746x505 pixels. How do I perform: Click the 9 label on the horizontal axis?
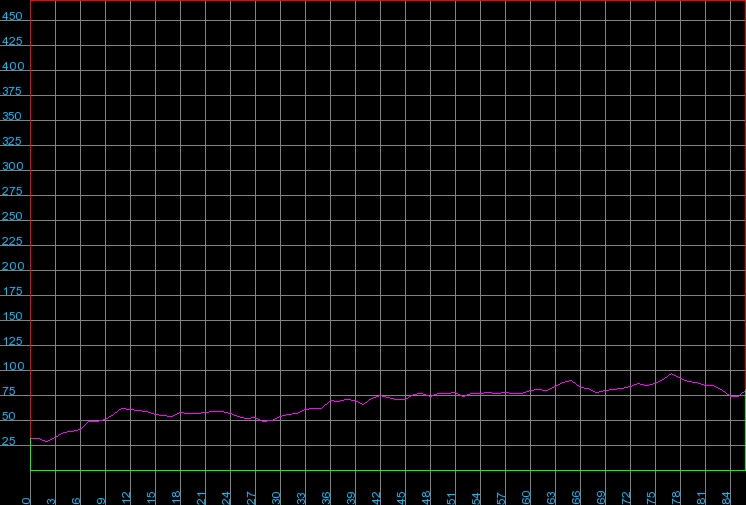[x=101, y=501]
